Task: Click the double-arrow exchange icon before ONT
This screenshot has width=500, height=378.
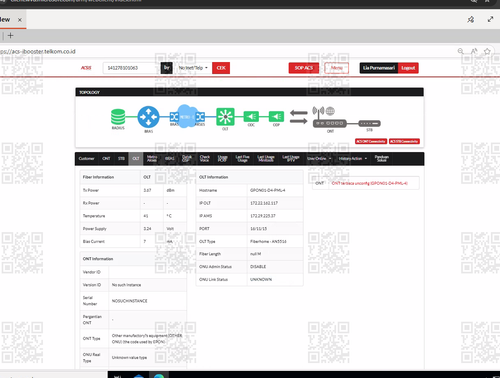Action: click(x=298, y=117)
